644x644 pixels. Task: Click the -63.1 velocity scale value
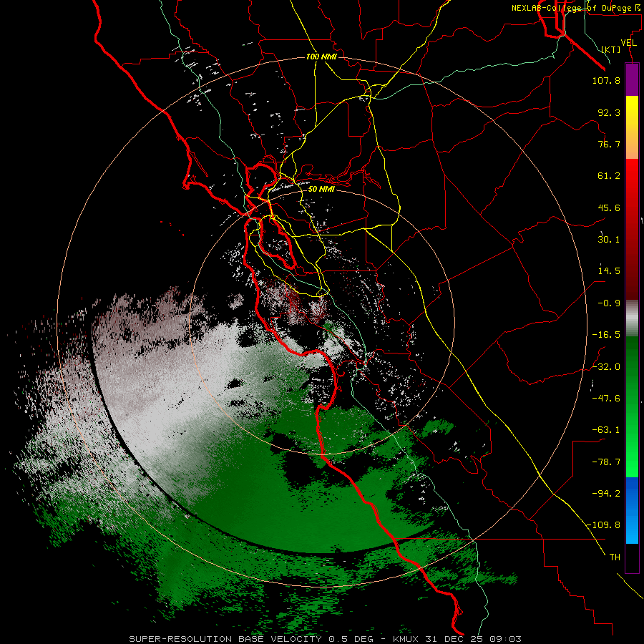(x=606, y=429)
